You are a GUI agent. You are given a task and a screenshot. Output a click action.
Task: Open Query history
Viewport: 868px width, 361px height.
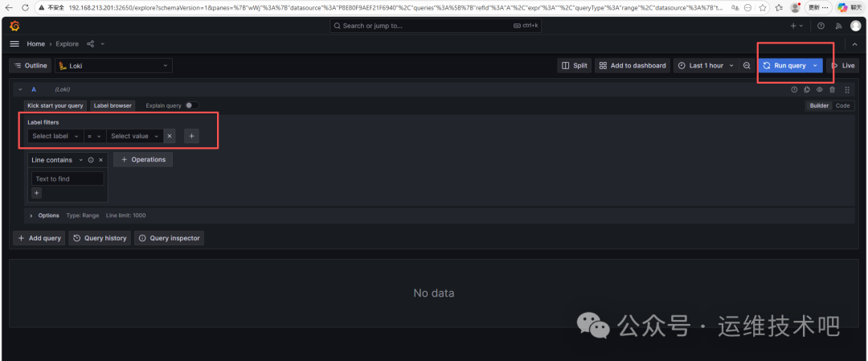pos(100,238)
